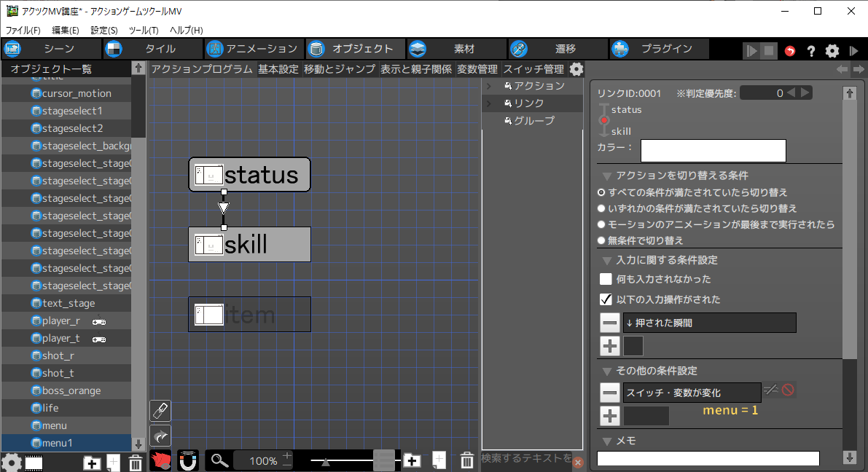Click the red reset arrow icon
This screenshot has width=868, height=472.
790,51
